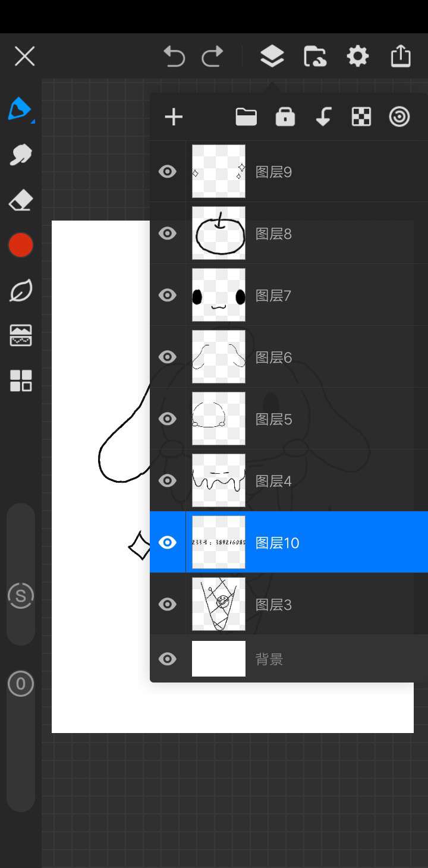The image size is (428, 868).
Task: Add a new layer with plus button
Action: pyautogui.click(x=174, y=117)
